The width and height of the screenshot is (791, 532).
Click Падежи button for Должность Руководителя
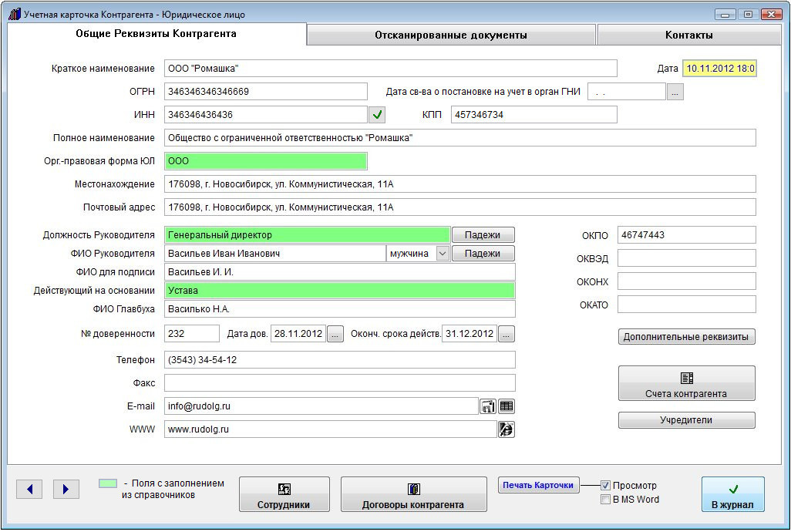pyautogui.click(x=483, y=235)
